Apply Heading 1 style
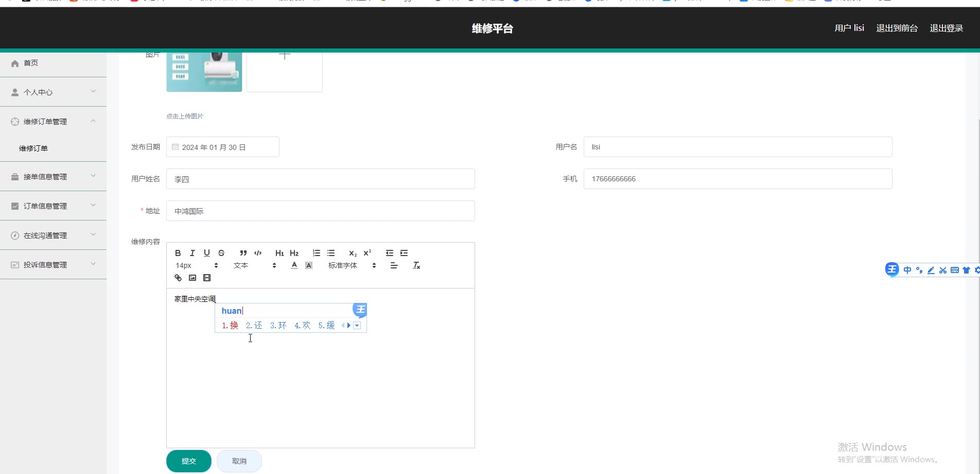Screen dimensions: 980x474 coord(279,253)
